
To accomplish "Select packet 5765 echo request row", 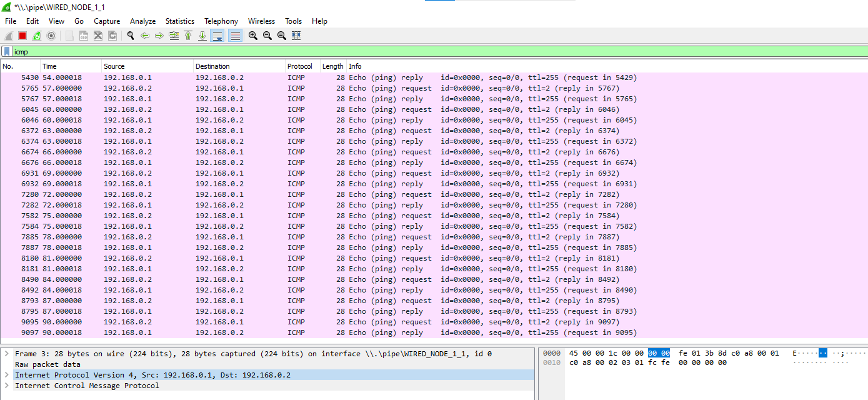I will (x=434, y=88).
